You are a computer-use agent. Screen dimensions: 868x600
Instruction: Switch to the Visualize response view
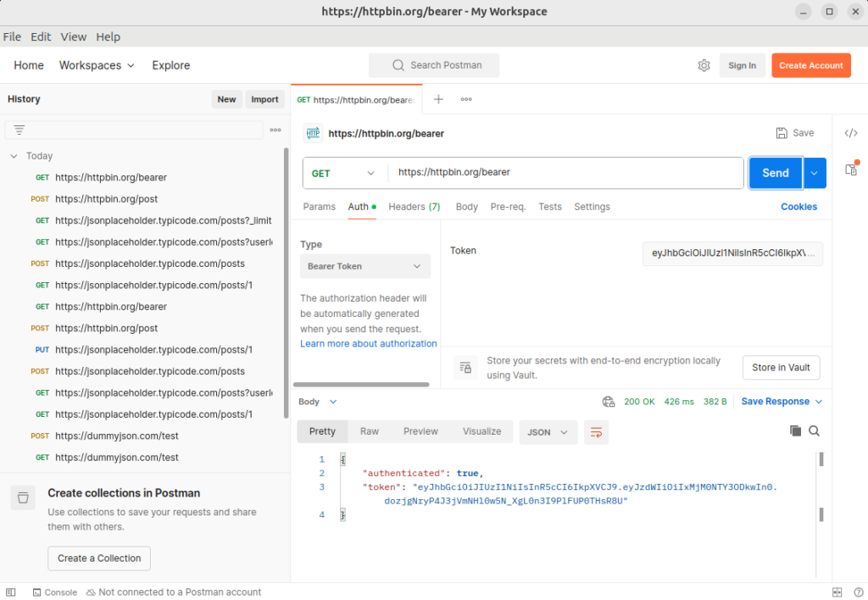pyautogui.click(x=481, y=431)
